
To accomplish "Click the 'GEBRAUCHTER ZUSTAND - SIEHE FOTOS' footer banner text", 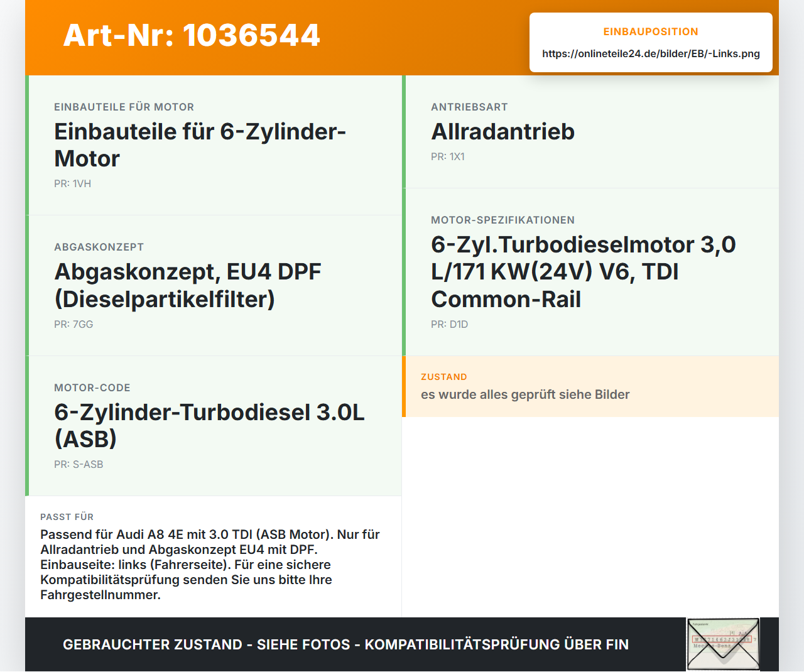I will click(x=345, y=644).
